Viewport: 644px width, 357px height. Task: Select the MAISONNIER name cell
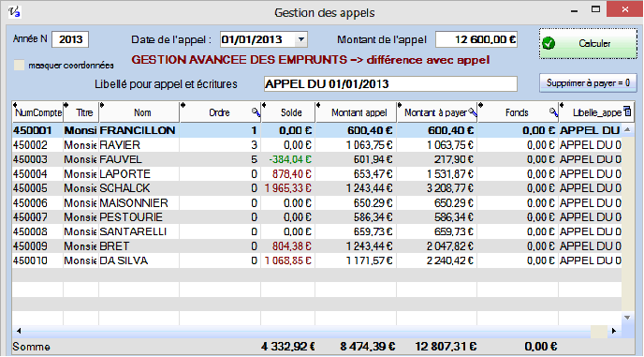pos(139,202)
